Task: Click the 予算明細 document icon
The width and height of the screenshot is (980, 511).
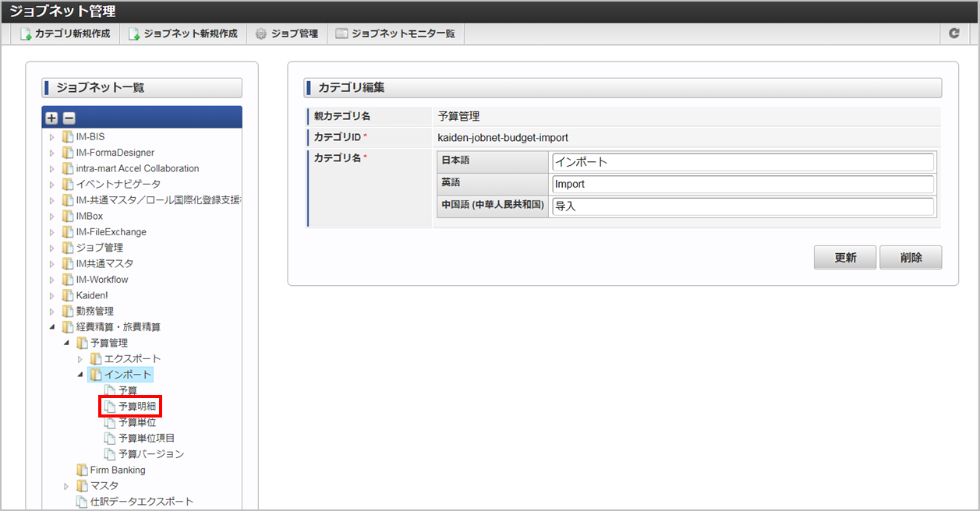Action: tap(109, 406)
